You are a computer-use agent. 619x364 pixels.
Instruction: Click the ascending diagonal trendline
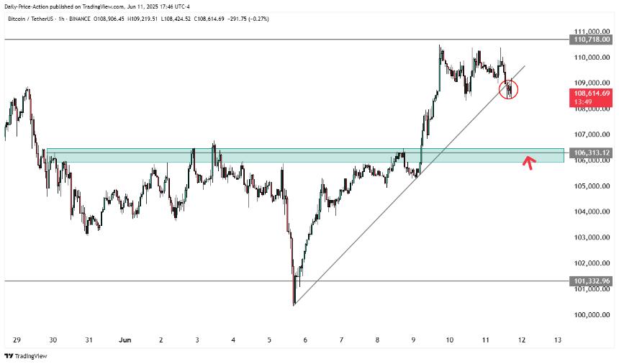[x=410, y=185]
